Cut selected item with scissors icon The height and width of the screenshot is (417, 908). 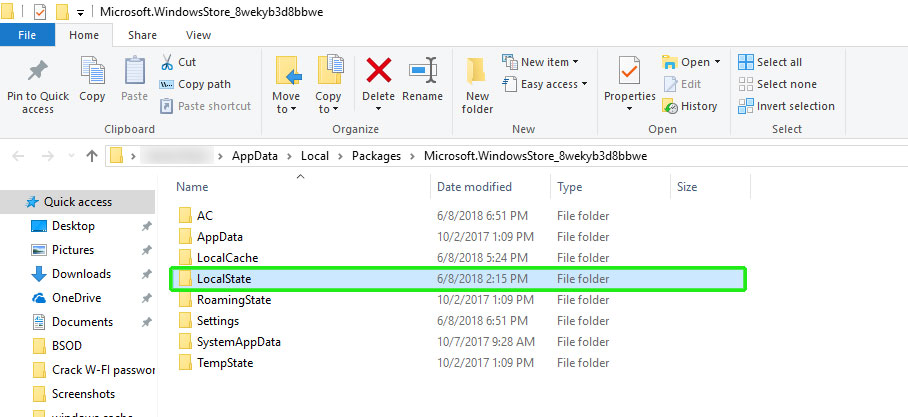click(167, 62)
